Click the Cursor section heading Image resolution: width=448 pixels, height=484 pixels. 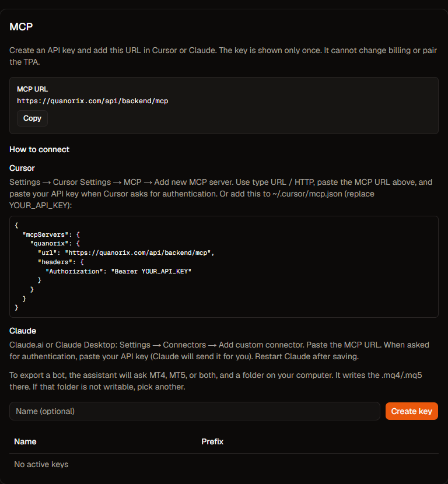click(22, 168)
